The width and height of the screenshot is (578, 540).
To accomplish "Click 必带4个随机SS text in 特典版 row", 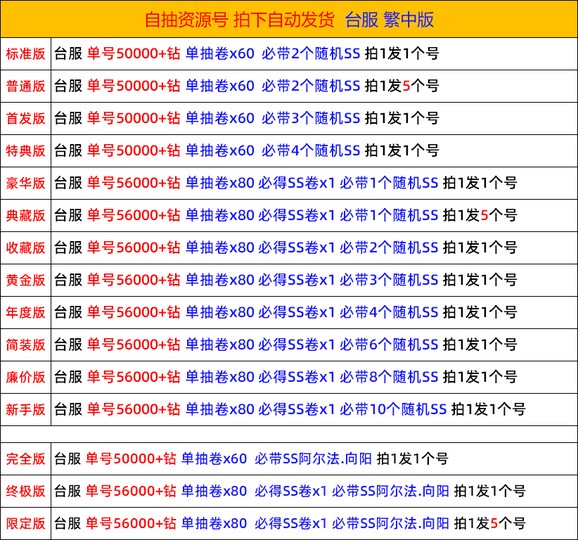I will tap(311, 151).
